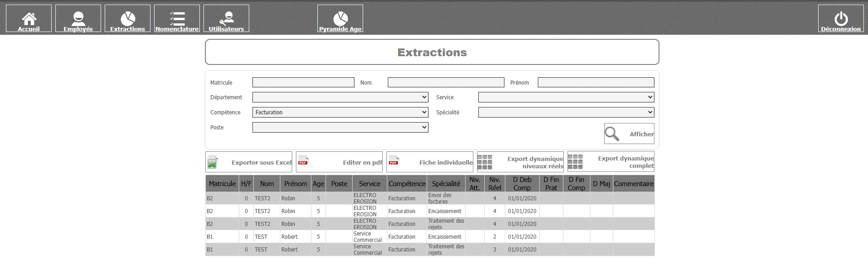Click into the Prénom input field
This screenshot has width=868, height=273.
[596, 82]
